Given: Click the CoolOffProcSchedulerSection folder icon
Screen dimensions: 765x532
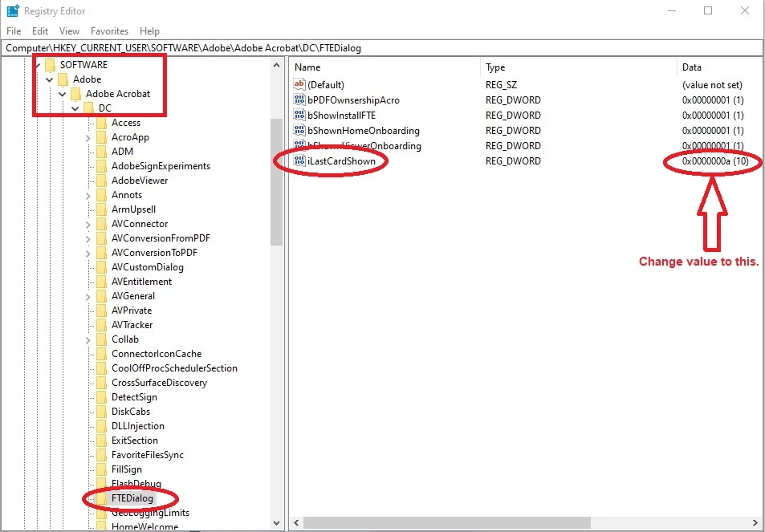Looking at the screenshot, I should point(101,368).
